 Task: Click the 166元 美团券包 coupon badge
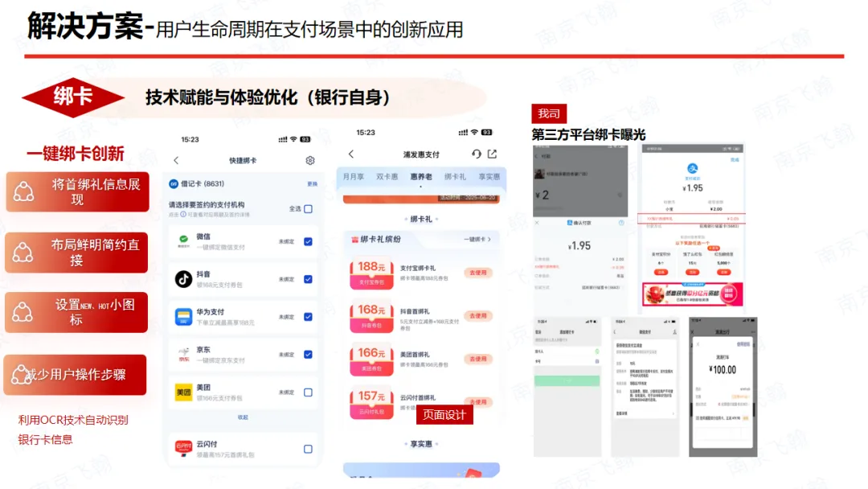point(371,360)
